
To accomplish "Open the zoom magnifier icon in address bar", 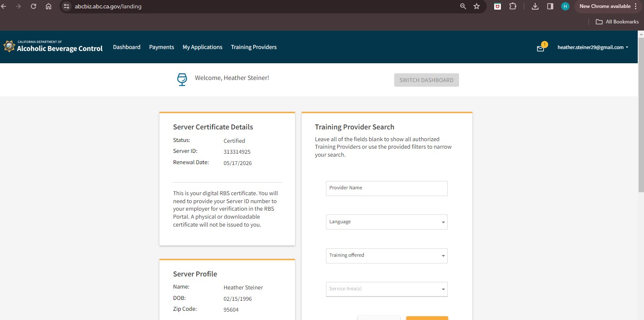I will pos(463,6).
